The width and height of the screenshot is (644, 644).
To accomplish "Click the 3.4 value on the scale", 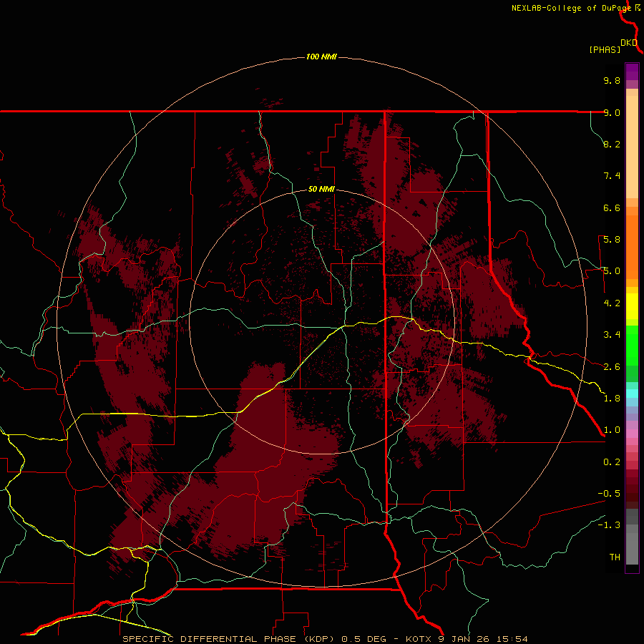I will (x=612, y=335).
